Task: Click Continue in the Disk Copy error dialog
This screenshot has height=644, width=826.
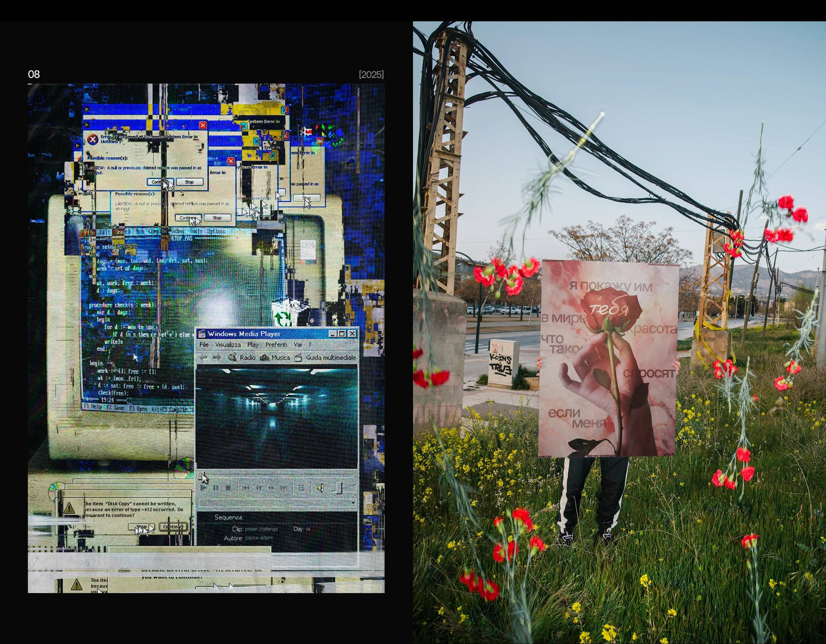Action: pyautogui.click(x=173, y=527)
